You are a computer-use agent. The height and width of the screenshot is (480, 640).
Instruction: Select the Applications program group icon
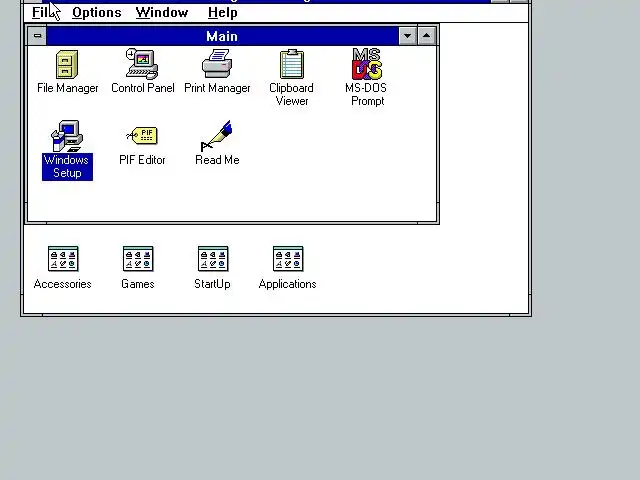click(x=288, y=259)
